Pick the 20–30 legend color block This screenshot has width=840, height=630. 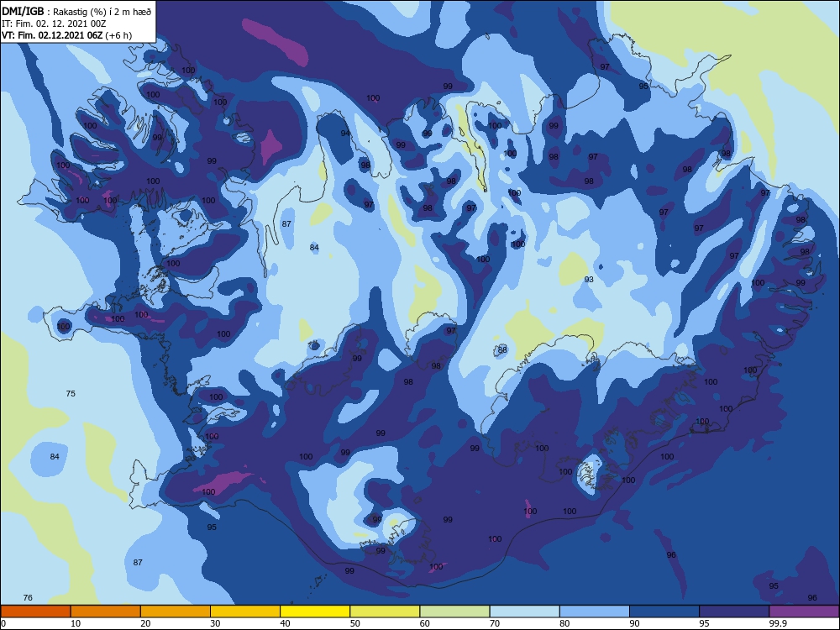(176, 612)
